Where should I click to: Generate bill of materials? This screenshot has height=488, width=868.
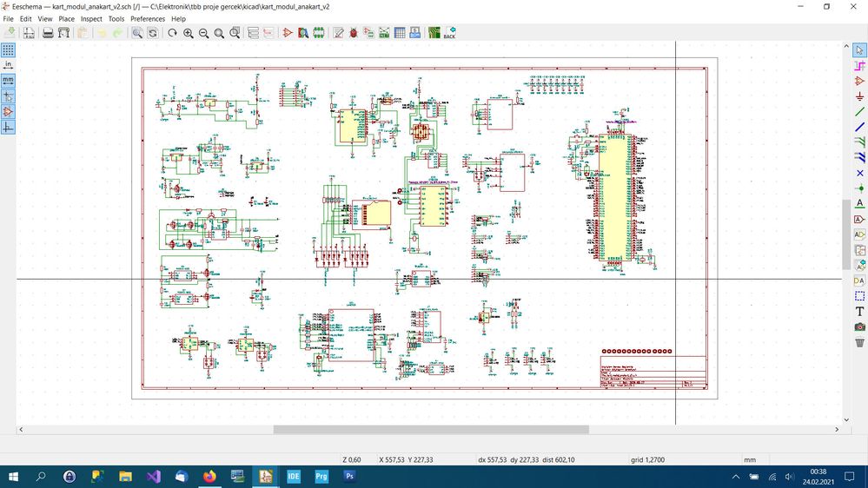(x=415, y=33)
